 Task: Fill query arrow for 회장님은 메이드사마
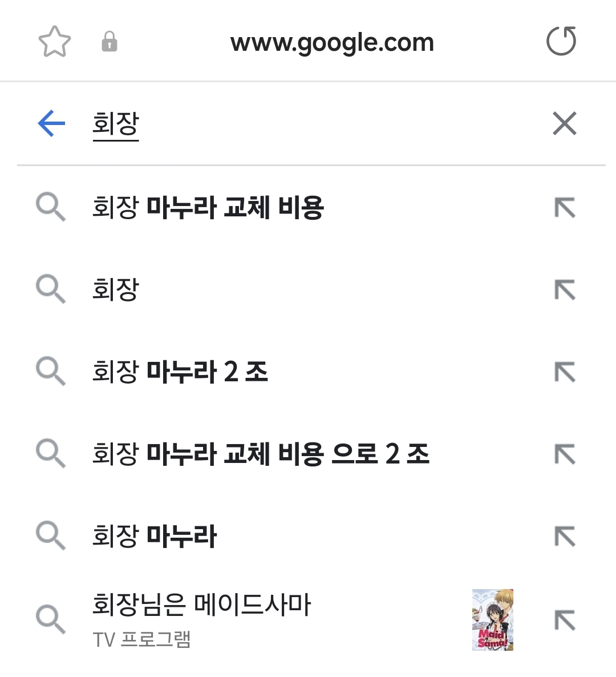(565, 620)
